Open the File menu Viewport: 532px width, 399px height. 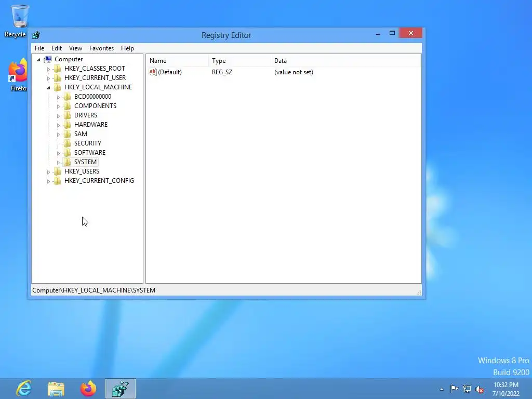[x=39, y=48]
